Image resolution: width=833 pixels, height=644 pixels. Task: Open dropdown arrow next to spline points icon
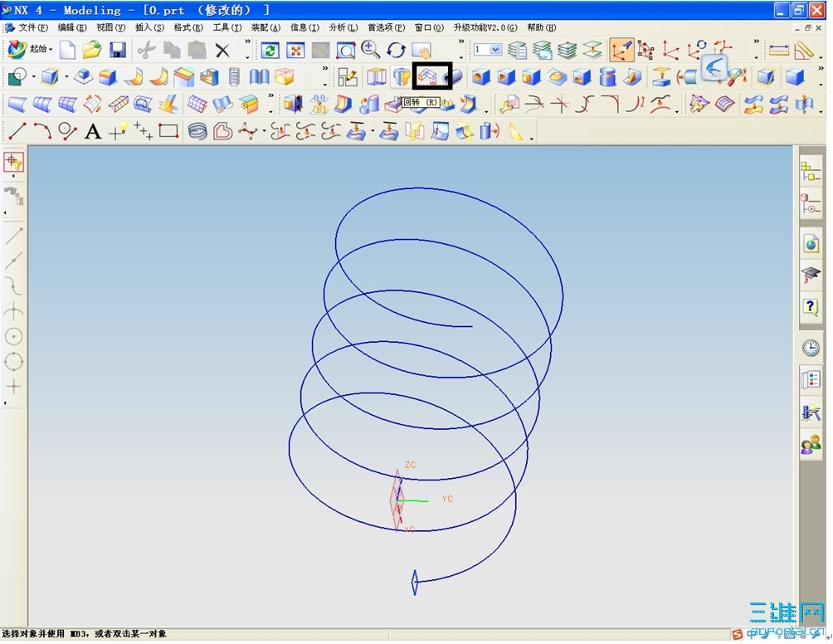(264, 131)
